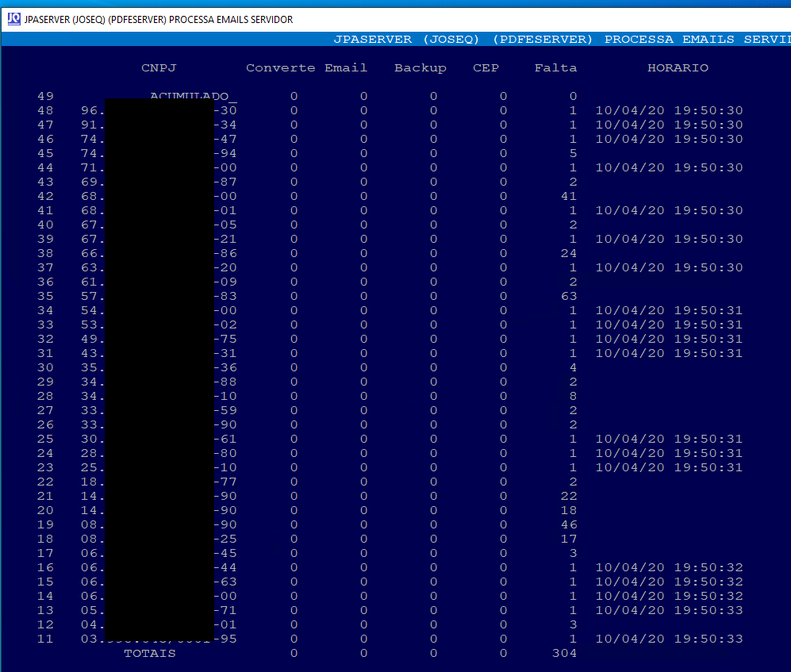This screenshot has height=672, width=791.
Task: Click the JQ application icon in title bar
Action: click(x=13, y=19)
